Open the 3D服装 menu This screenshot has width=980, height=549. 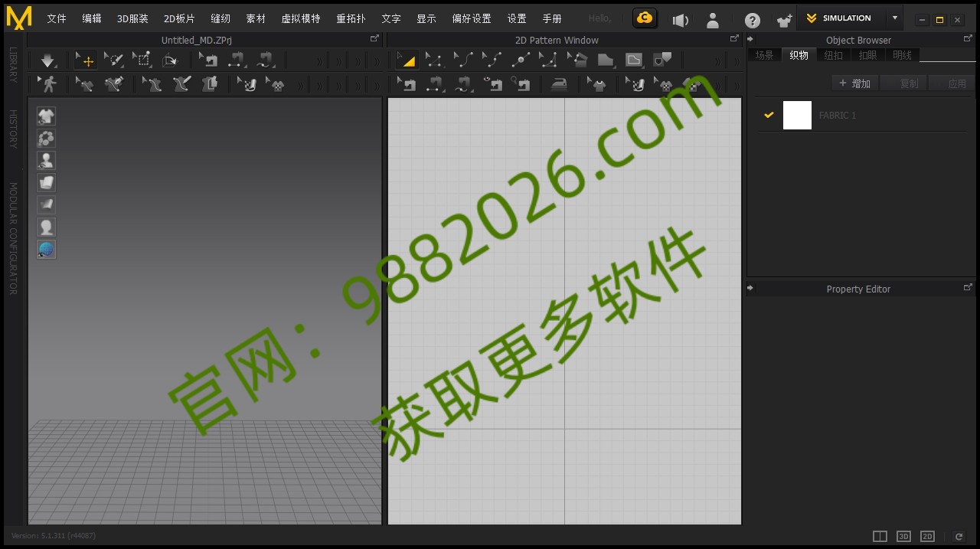(132, 18)
